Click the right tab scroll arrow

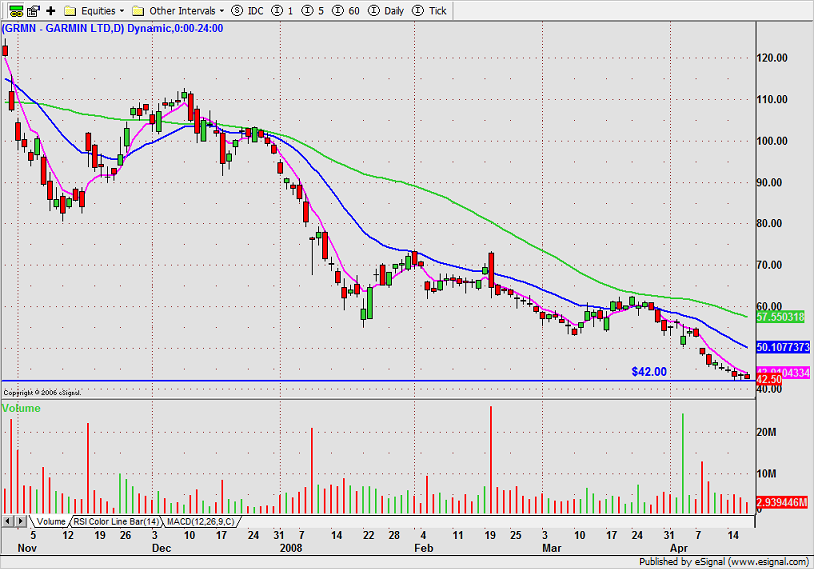[20, 521]
